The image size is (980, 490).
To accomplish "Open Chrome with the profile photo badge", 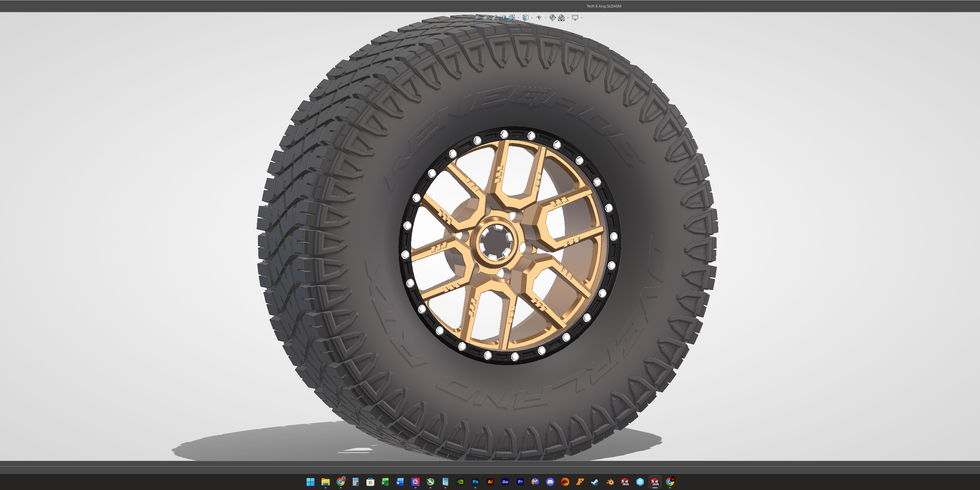I will (x=341, y=482).
